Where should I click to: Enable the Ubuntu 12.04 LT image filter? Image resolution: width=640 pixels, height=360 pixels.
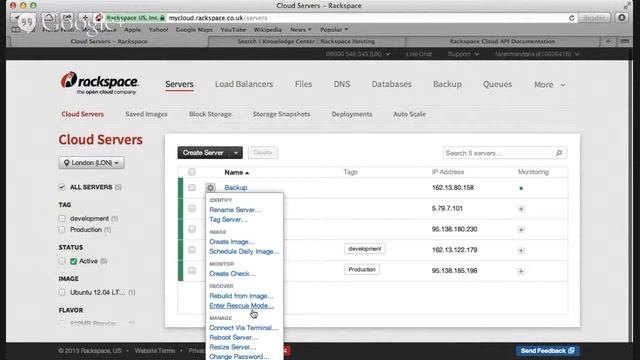coord(62,292)
